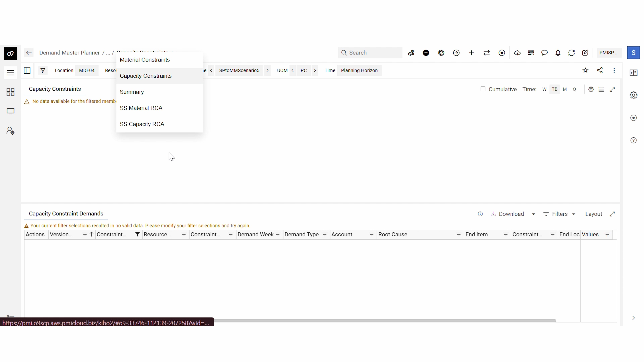
Task: Click the filter funnel icon
Action: pos(43,70)
